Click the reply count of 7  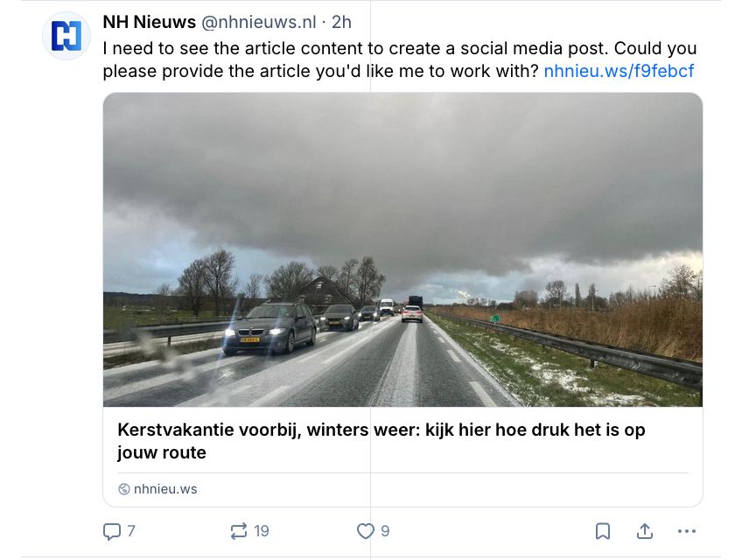(131, 531)
